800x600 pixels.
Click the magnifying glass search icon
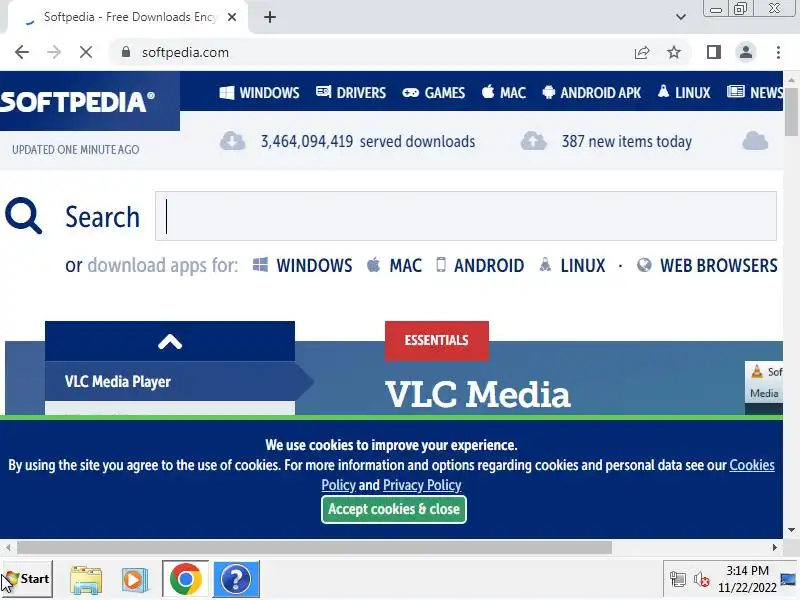pyautogui.click(x=23, y=216)
